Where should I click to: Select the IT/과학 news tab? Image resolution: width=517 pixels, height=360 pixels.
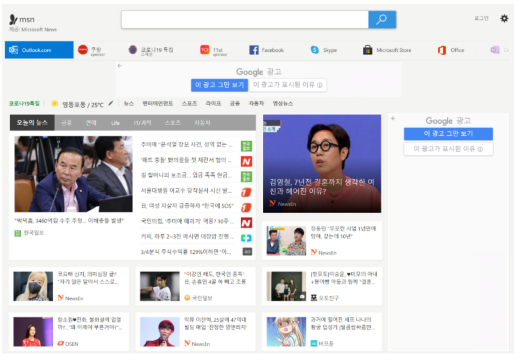point(142,123)
